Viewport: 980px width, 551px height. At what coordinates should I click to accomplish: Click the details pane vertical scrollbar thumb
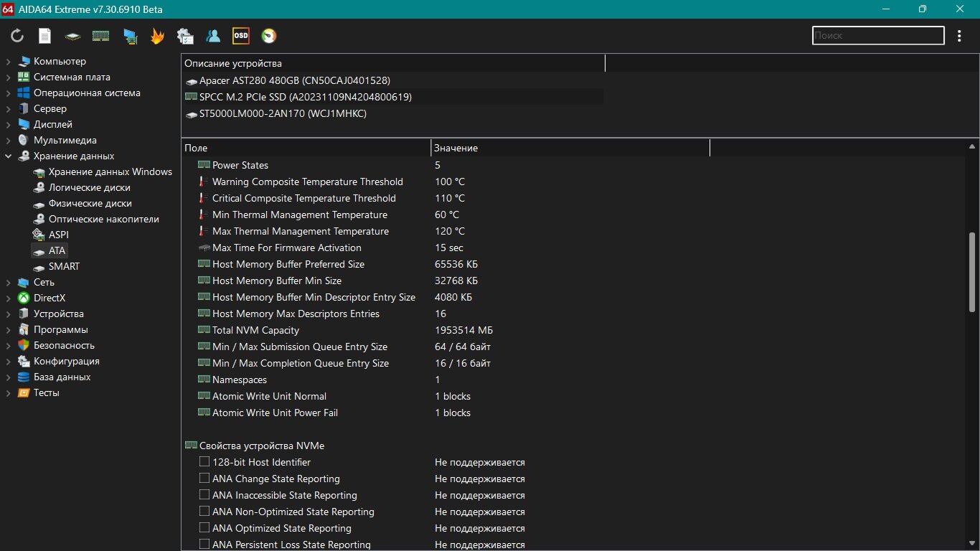click(x=972, y=271)
